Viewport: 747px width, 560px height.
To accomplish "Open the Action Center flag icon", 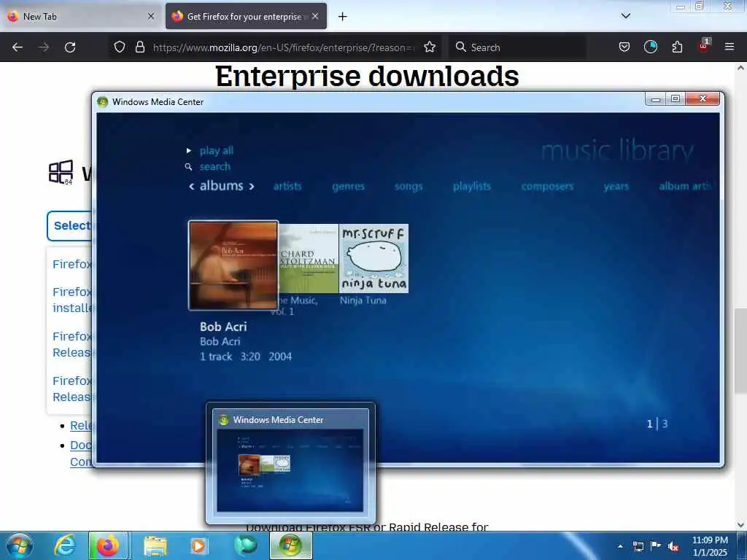I will (656, 545).
